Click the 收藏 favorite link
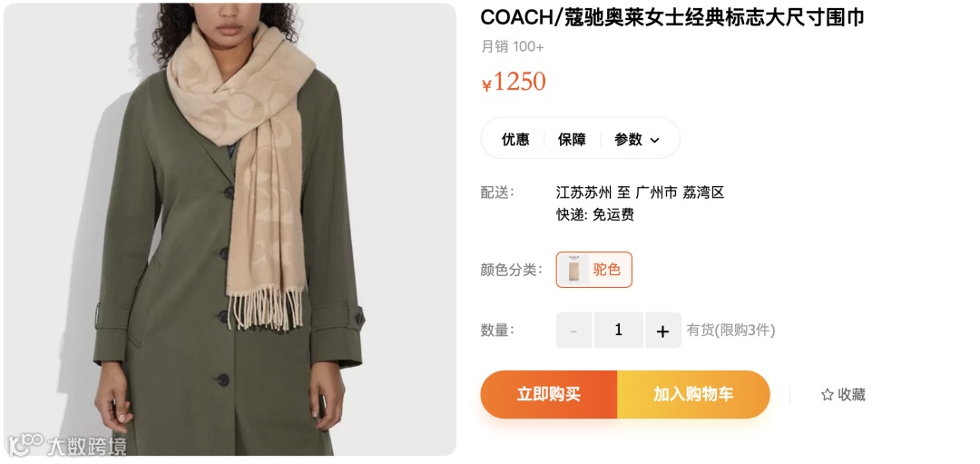 coord(843,395)
